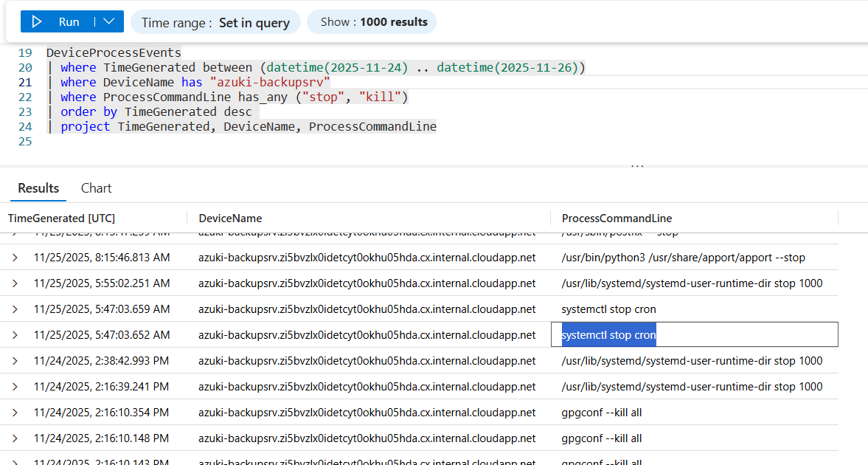Click the apport --stop command cell
The height and width of the screenshot is (465, 868).
[x=683, y=258]
